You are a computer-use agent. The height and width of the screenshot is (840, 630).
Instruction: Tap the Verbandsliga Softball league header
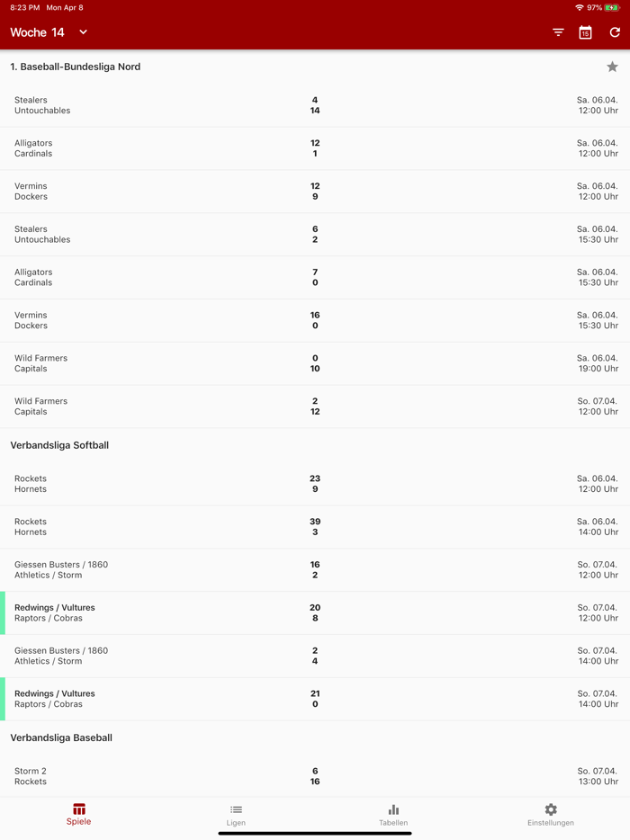click(59, 445)
